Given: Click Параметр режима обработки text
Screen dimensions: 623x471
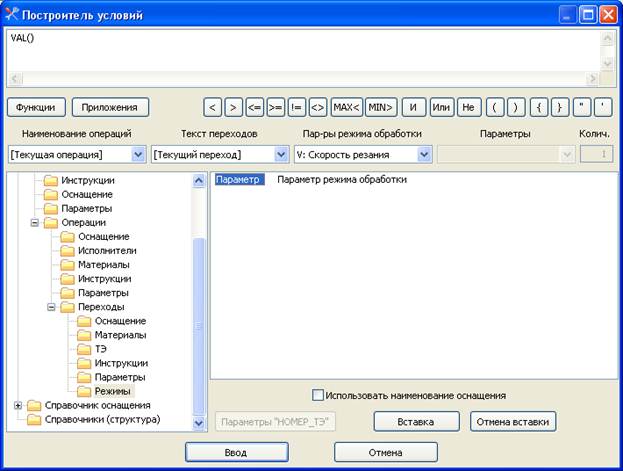Looking at the screenshot, I should coord(342,180).
